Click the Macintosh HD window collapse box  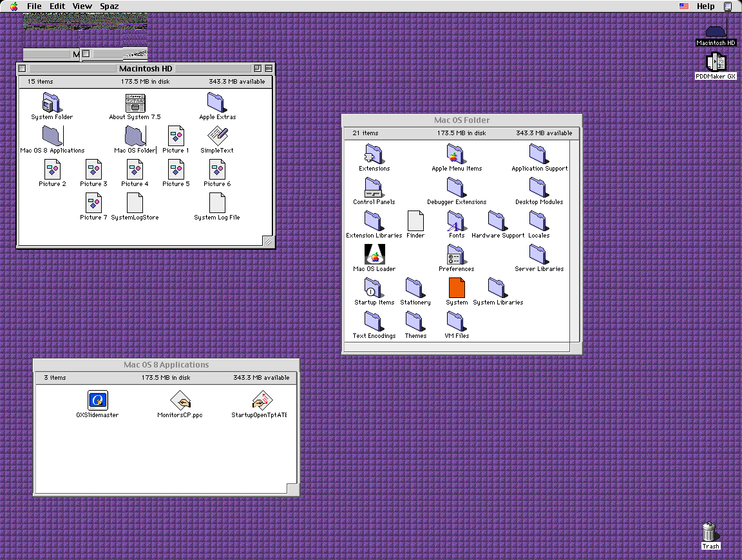(269, 69)
